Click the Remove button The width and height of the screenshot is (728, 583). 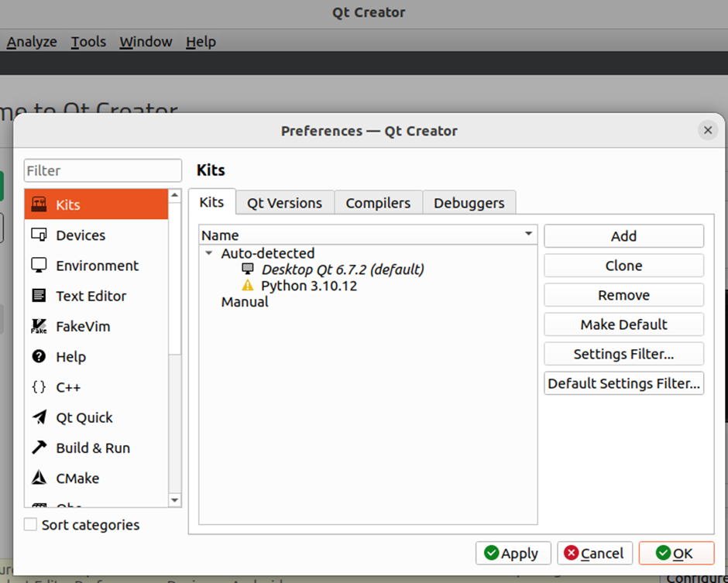click(623, 295)
